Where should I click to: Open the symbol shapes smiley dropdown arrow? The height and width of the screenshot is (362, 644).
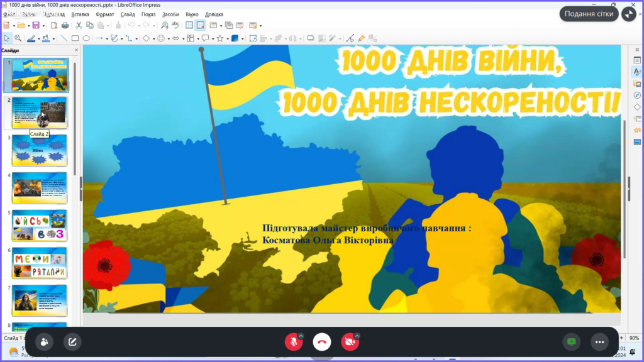click(x=169, y=38)
